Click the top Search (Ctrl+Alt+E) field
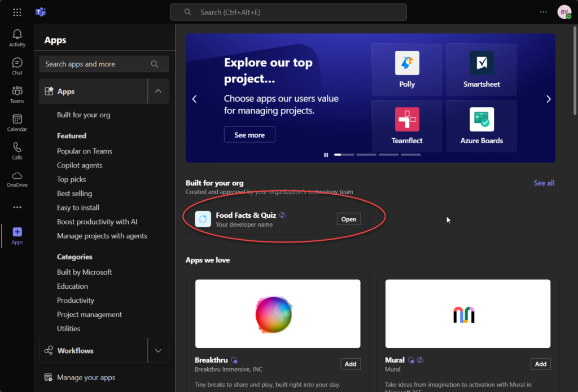This screenshot has width=578, height=392. coord(288,12)
